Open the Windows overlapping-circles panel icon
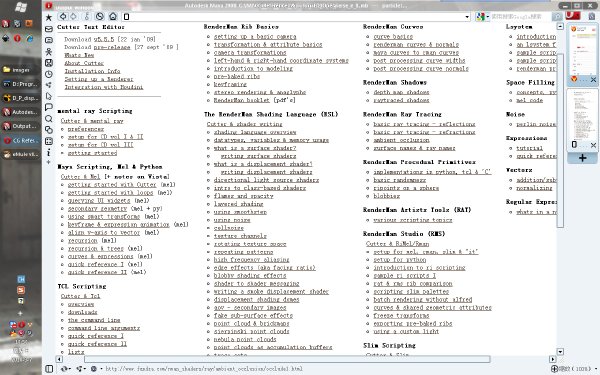This screenshot has width=600, height=375. coord(49,130)
